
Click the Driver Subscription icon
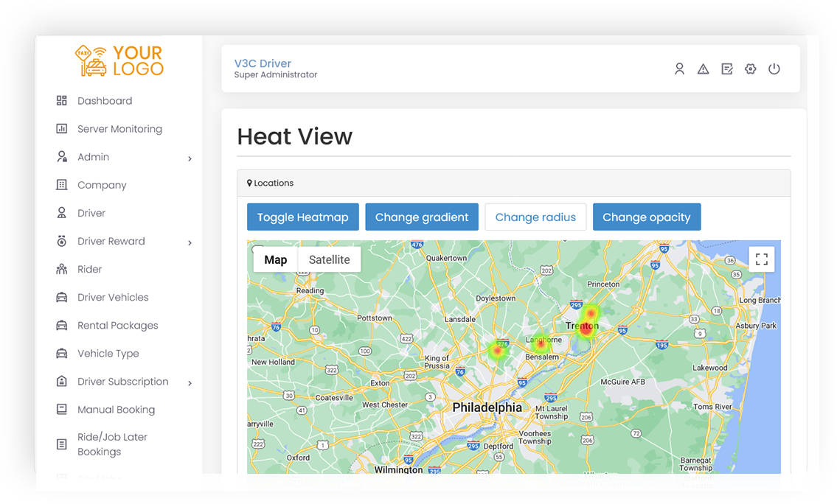(x=62, y=382)
